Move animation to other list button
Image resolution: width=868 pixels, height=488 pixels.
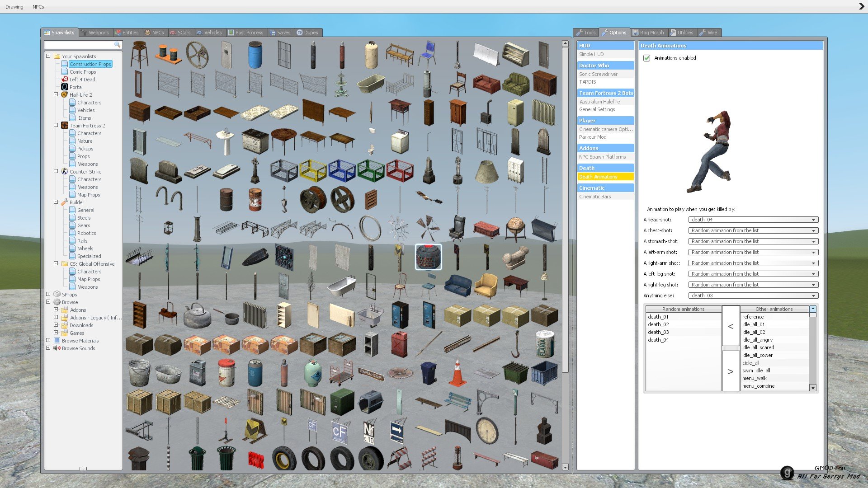tap(731, 371)
